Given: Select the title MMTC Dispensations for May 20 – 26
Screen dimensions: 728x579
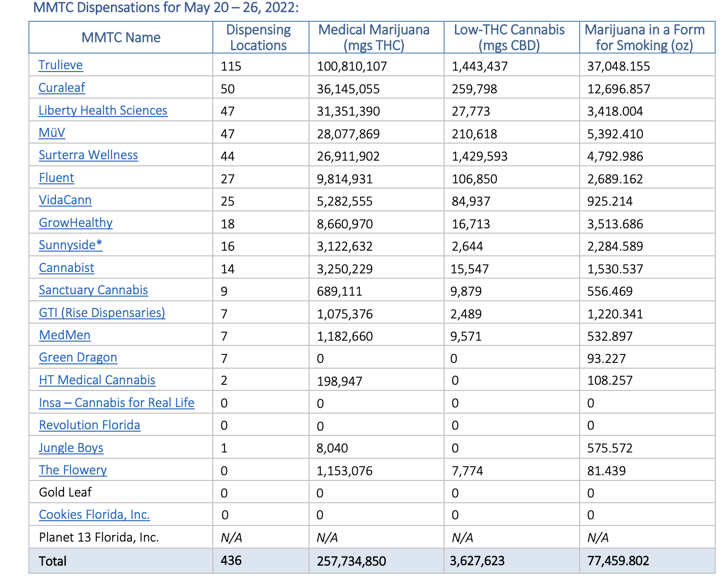Looking at the screenshot, I should point(166,8).
